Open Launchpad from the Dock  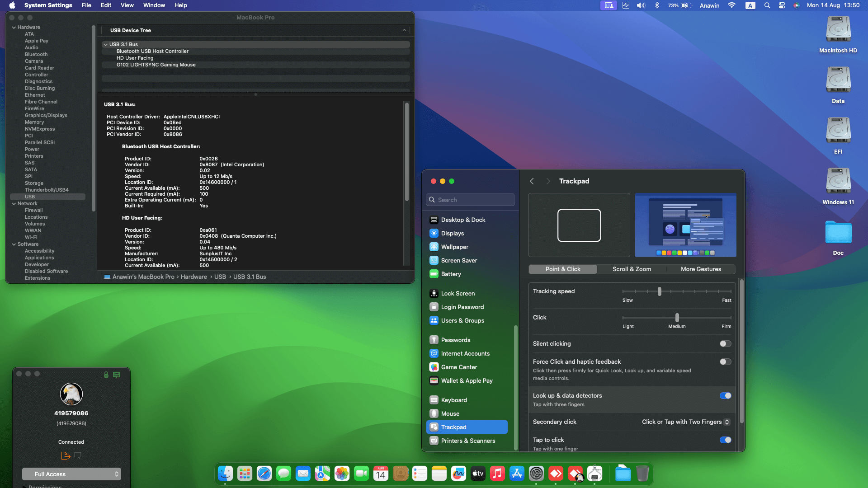click(x=245, y=474)
